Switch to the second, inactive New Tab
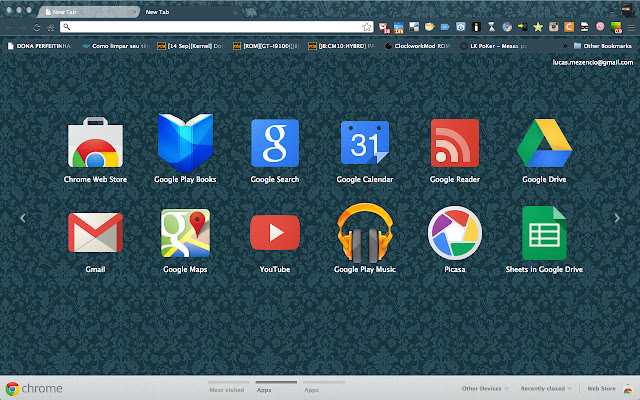The height and width of the screenshot is (400, 640). 191,12
